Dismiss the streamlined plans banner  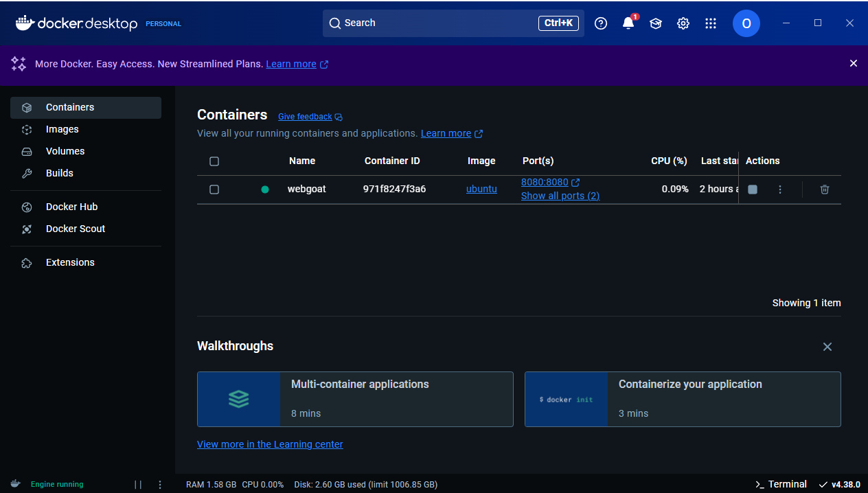[x=854, y=63]
